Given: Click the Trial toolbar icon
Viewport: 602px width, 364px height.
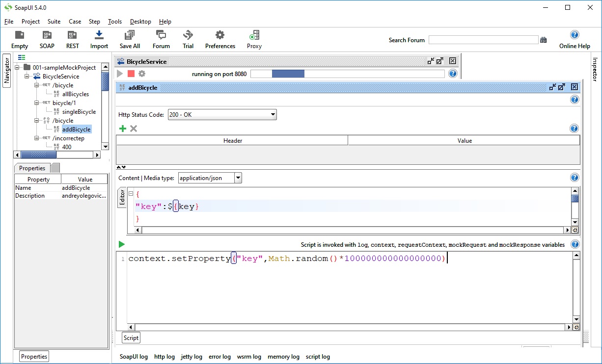Looking at the screenshot, I should (x=188, y=40).
